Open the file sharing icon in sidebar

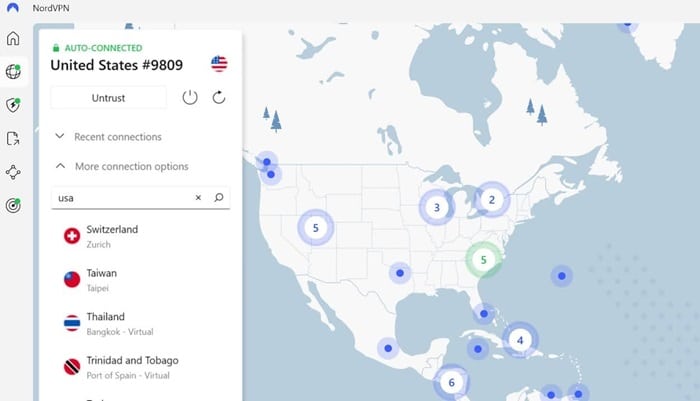(x=13, y=138)
